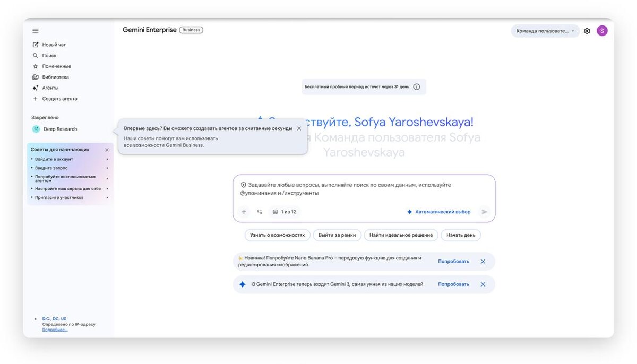Click the Deep Research avatar icon
The height and width of the screenshot is (364, 637).
pyautogui.click(x=36, y=129)
